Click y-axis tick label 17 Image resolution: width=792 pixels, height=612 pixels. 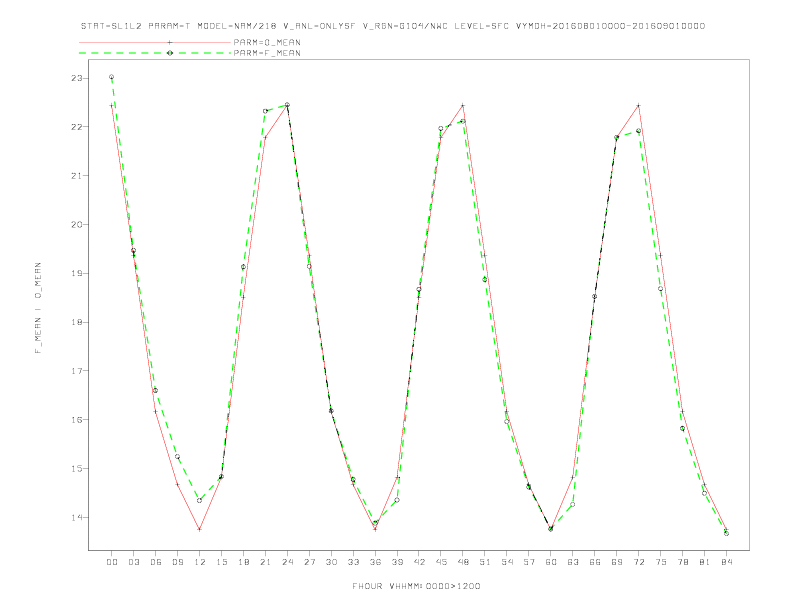[x=77, y=371]
